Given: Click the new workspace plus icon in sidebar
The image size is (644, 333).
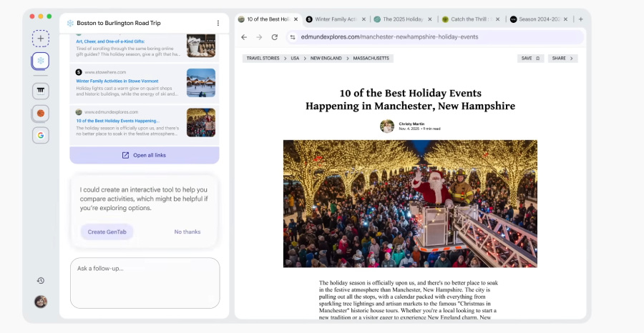Looking at the screenshot, I should click(41, 38).
